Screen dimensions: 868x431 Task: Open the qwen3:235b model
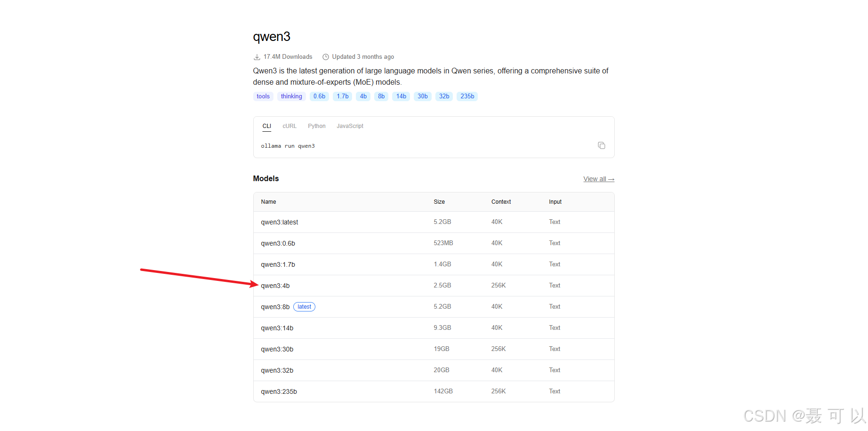(x=279, y=391)
